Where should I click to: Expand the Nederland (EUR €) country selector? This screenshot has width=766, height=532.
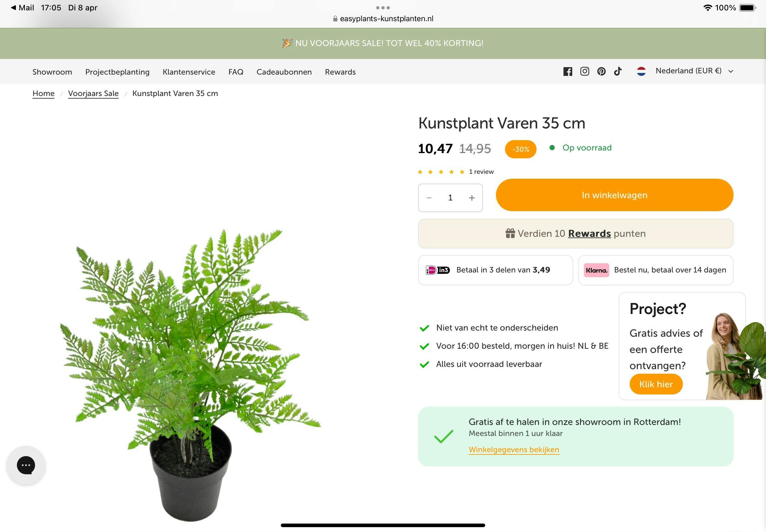694,71
